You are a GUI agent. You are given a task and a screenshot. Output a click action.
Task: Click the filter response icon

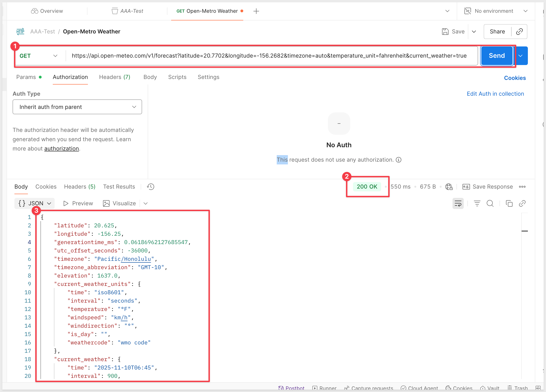(477, 203)
